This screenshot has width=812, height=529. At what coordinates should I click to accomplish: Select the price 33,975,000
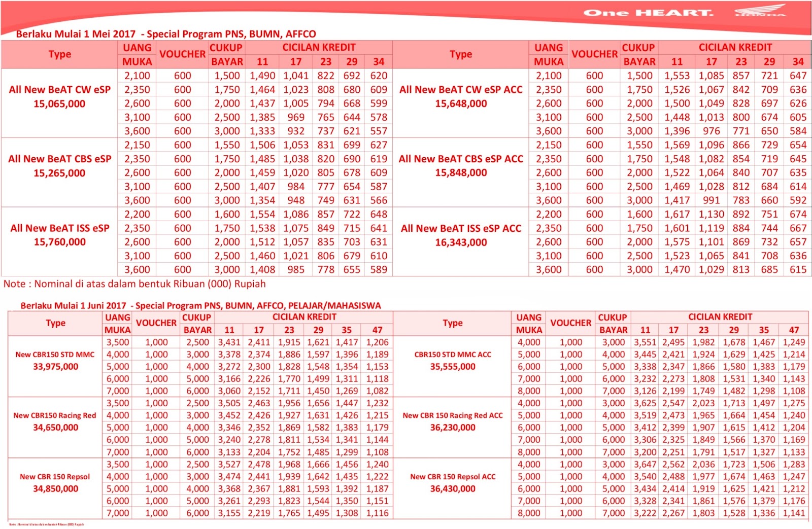pyautogui.click(x=55, y=366)
